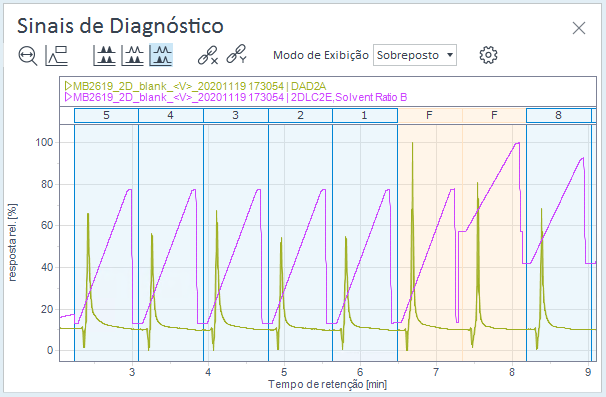Select the second orange F segment header
Image resolution: width=606 pixels, height=397 pixels.
pos(494,115)
